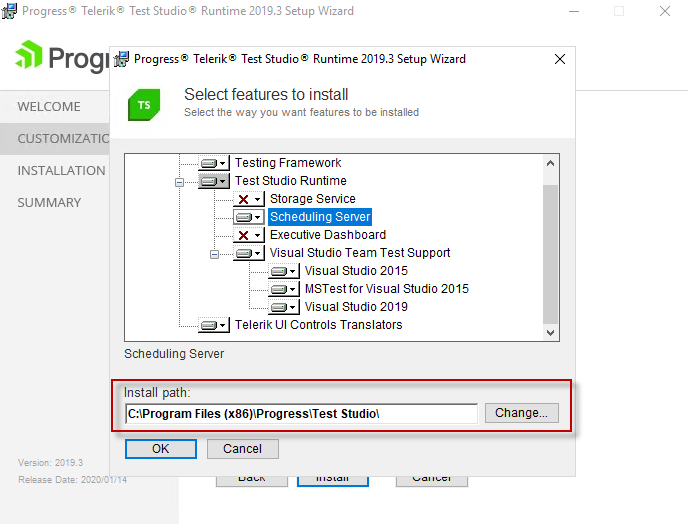Open dropdown for Telerik UI Controls Translators
The width and height of the screenshot is (688, 524).
click(x=214, y=325)
